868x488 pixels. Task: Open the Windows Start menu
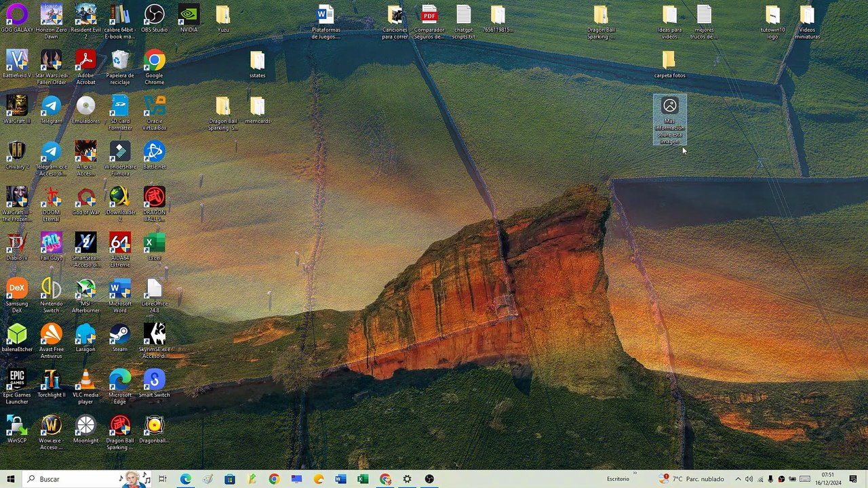coord(11,479)
